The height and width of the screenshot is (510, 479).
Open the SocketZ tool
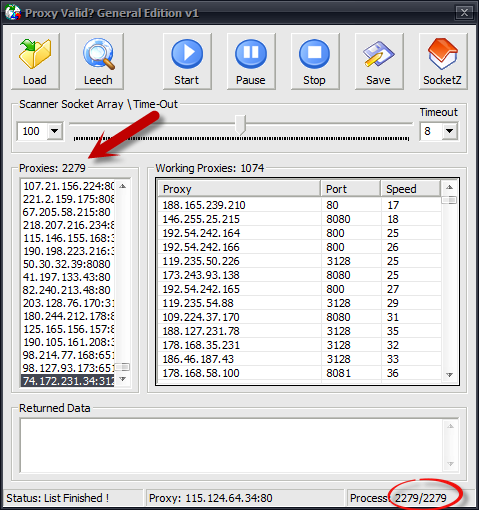click(443, 61)
